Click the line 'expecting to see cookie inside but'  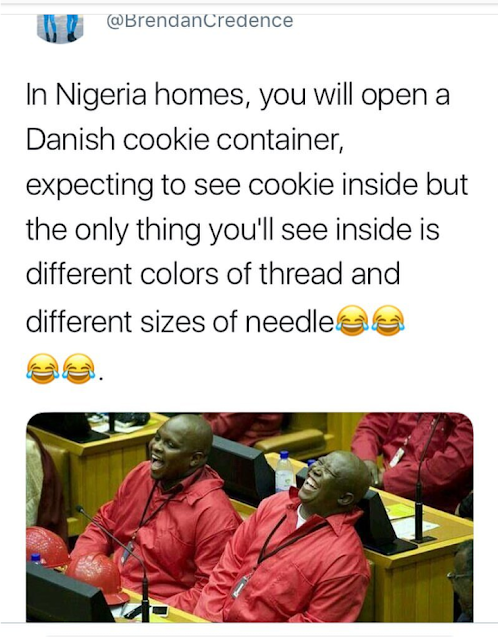pyautogui.click(x=247, y=186)
